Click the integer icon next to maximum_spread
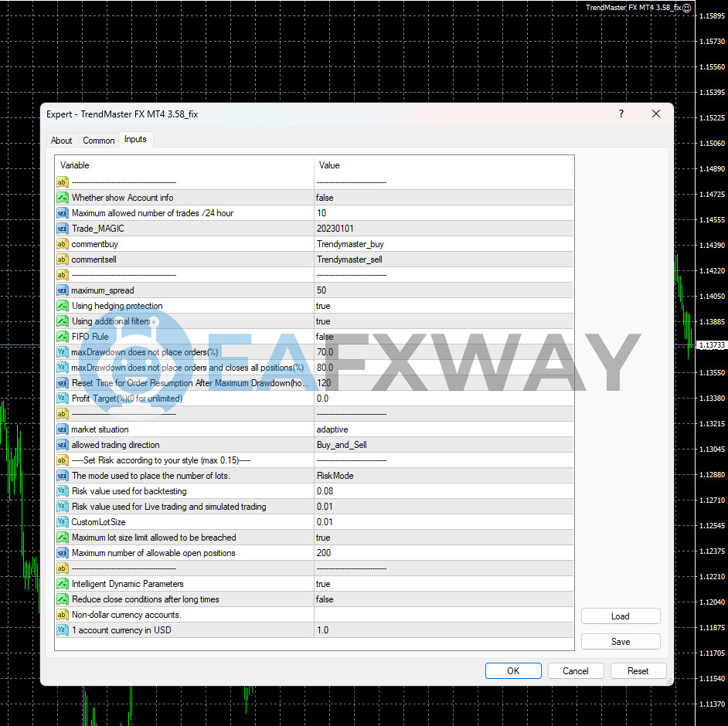The height and width of the screenshot is (726, 728). 63,290
